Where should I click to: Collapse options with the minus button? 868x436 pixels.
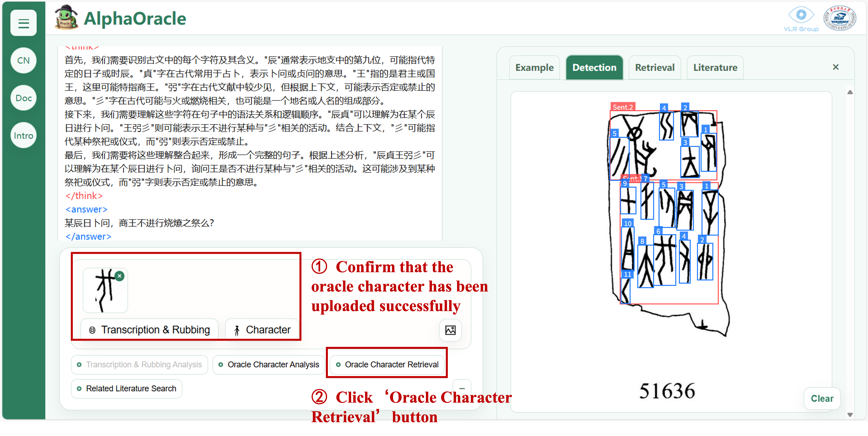click(x=462, y=388)
